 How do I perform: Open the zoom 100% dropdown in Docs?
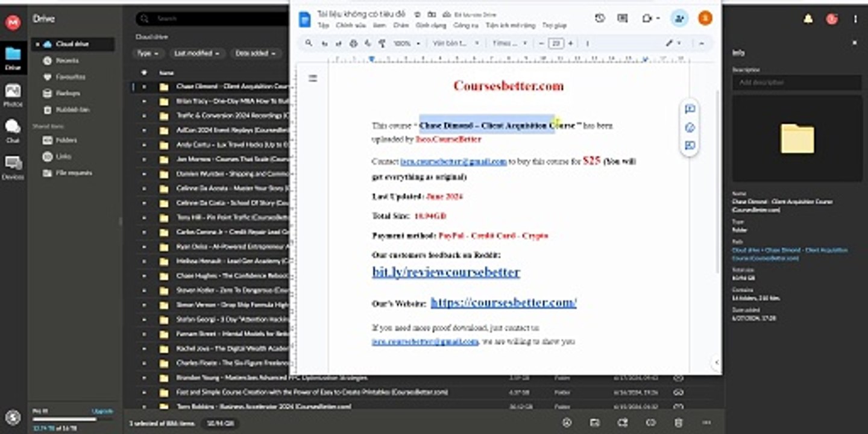pyautogui.click(x=406, y=43)
